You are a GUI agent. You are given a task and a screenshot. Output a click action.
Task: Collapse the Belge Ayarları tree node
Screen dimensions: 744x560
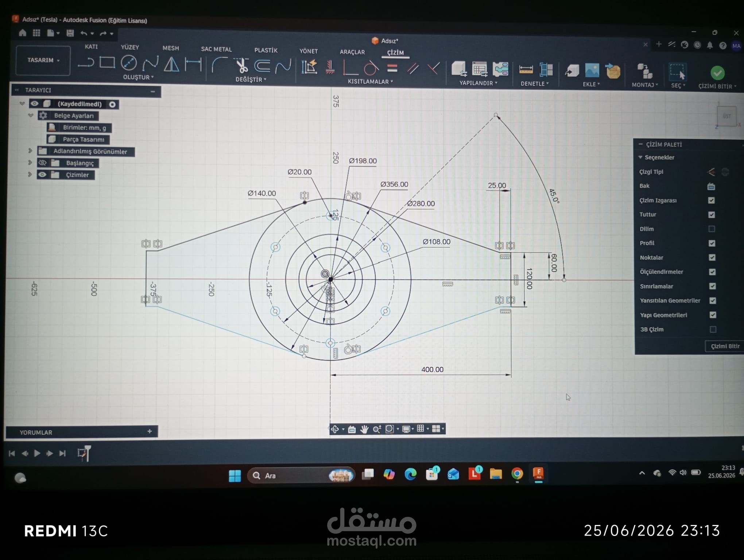pyautogui.click(x=31, y=115)
